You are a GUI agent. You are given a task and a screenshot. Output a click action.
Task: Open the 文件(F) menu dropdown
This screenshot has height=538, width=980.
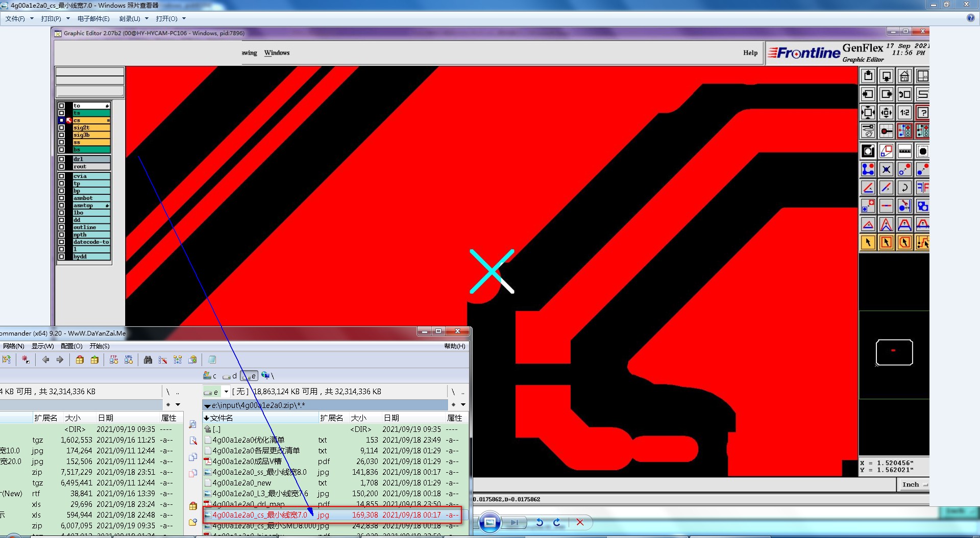19,19
